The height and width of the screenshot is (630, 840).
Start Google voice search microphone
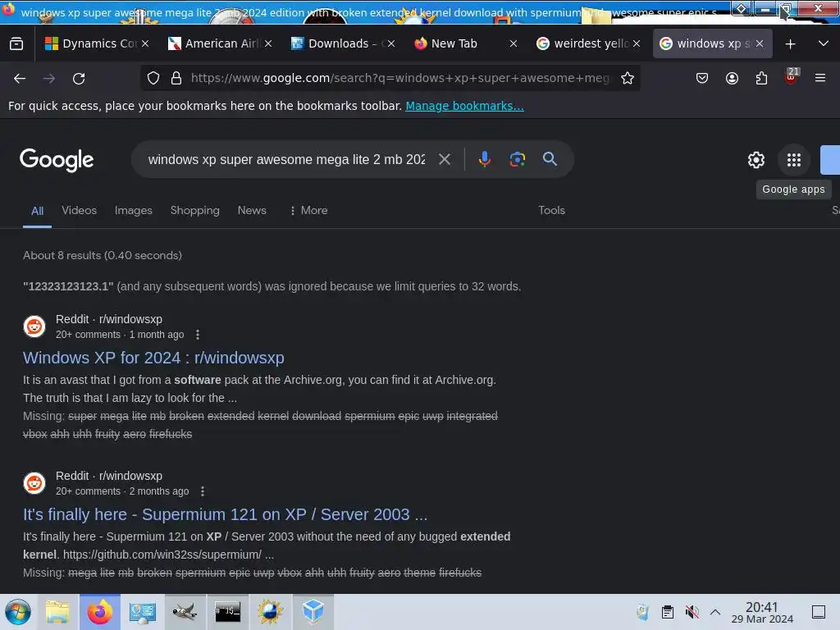click(484, 159)
